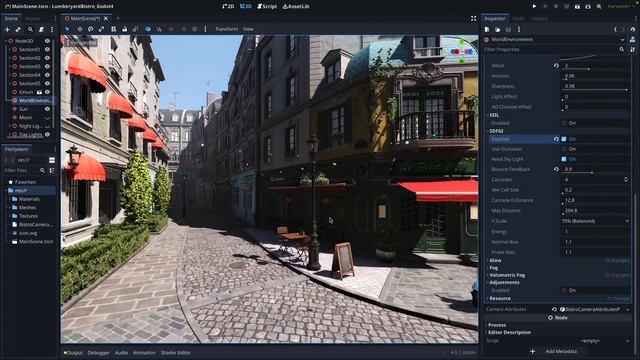
Task: Select the Scale Mode tool
Action: point(101,29)
